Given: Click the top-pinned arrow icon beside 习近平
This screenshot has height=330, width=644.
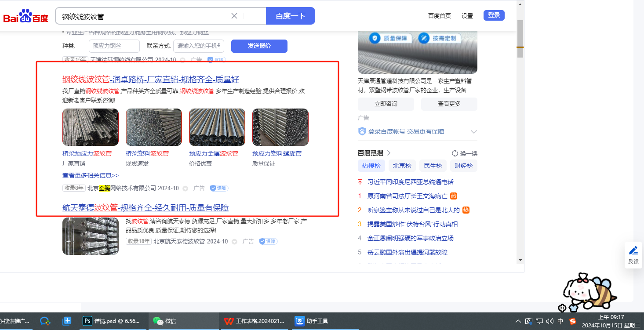Looking at the screenshot, I should coord(360,182).
